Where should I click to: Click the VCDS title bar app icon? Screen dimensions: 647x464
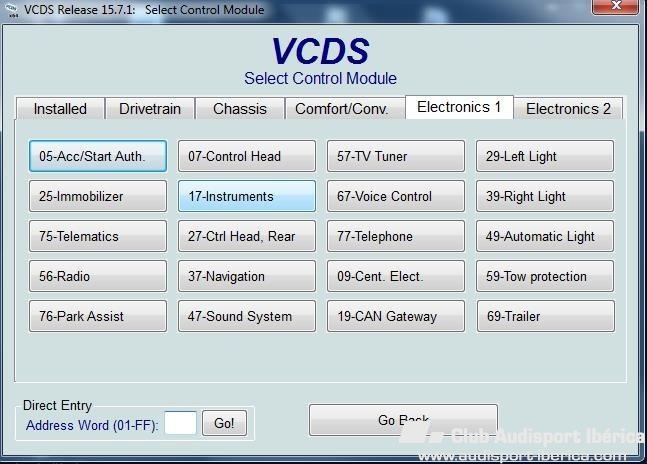(x=12, y=10)
